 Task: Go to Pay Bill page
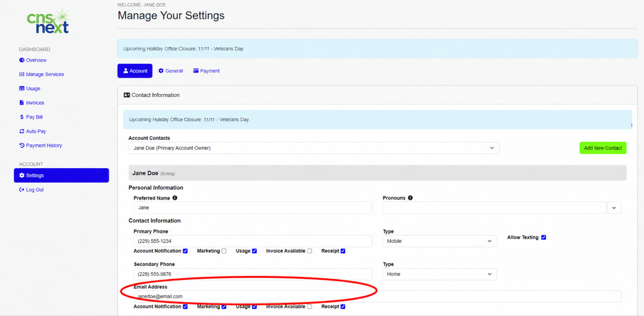[31, 117]
